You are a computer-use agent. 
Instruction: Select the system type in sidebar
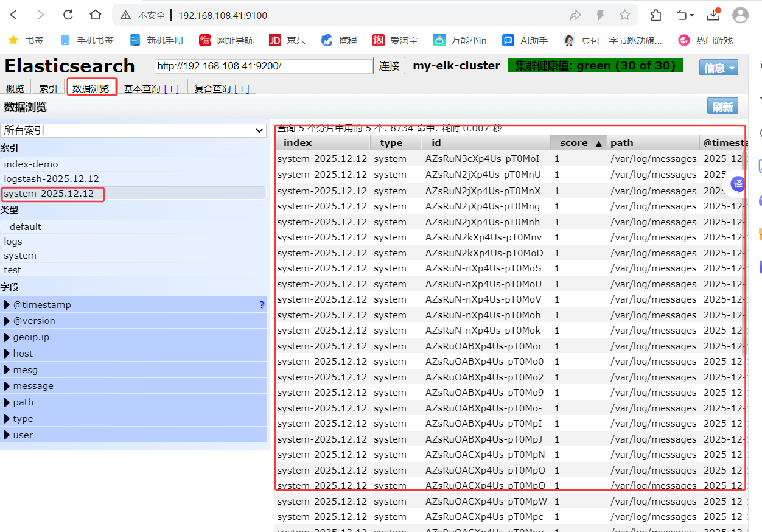[x=133, y=256]
